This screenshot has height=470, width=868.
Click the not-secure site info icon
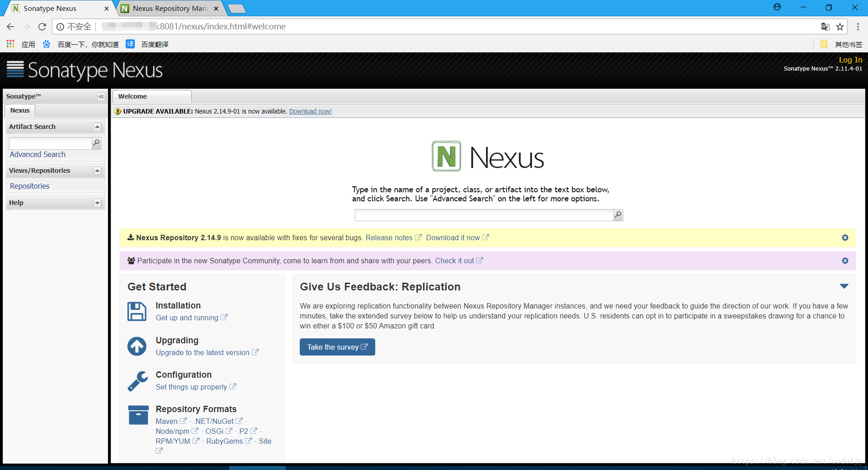point(60,27)
